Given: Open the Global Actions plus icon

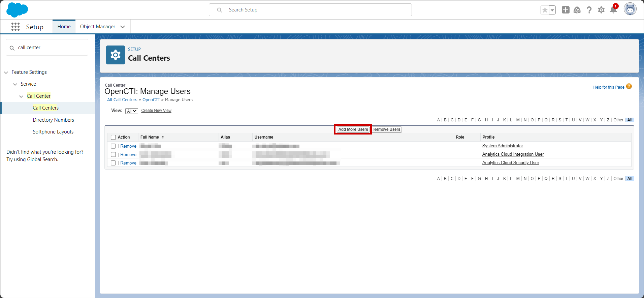Looking at the screenshot, I should point(566,10).
